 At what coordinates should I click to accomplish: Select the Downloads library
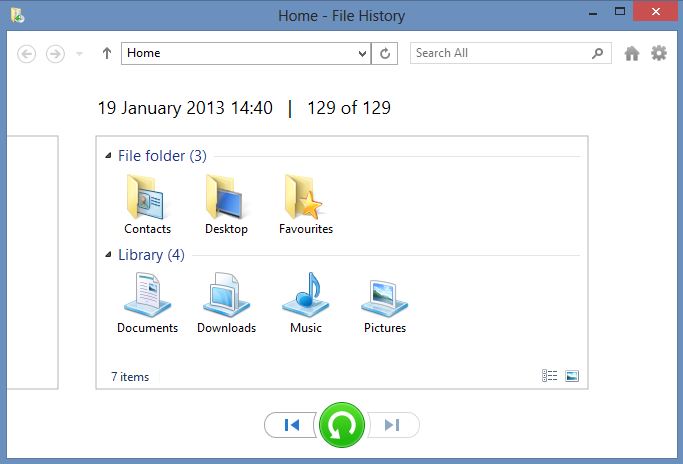coord(227,303)
